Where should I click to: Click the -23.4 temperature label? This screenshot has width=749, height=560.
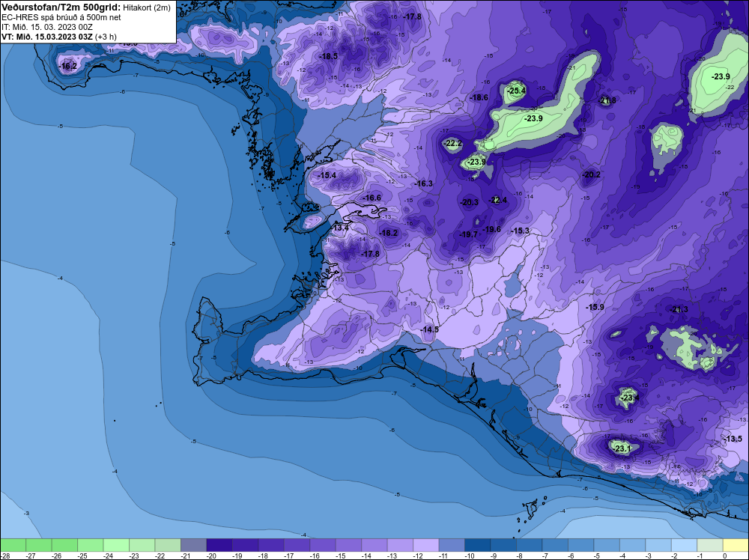click(629, 398)
